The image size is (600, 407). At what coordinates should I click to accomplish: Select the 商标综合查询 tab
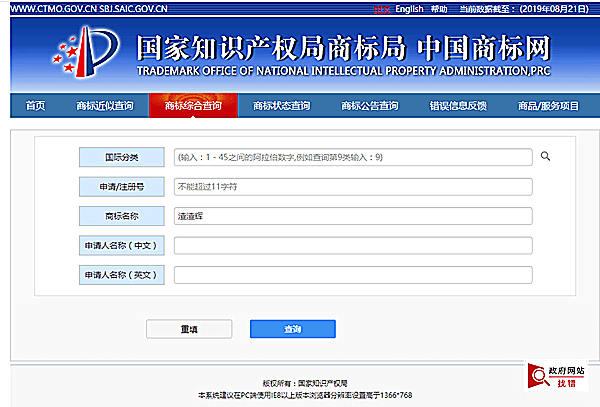(x=193, y=106)
